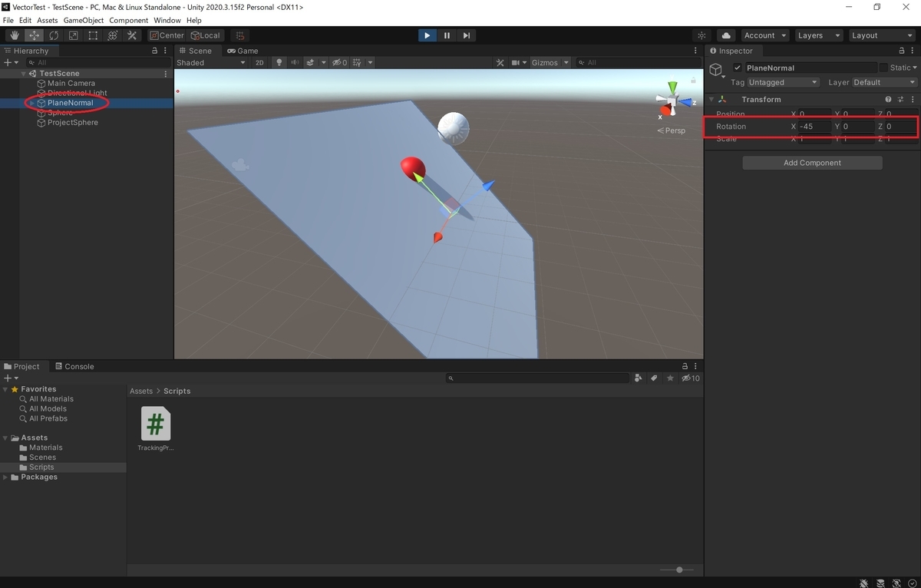The image size is (921, 588).
Task: Open the Account dropdown
Action: click(764, 35)
